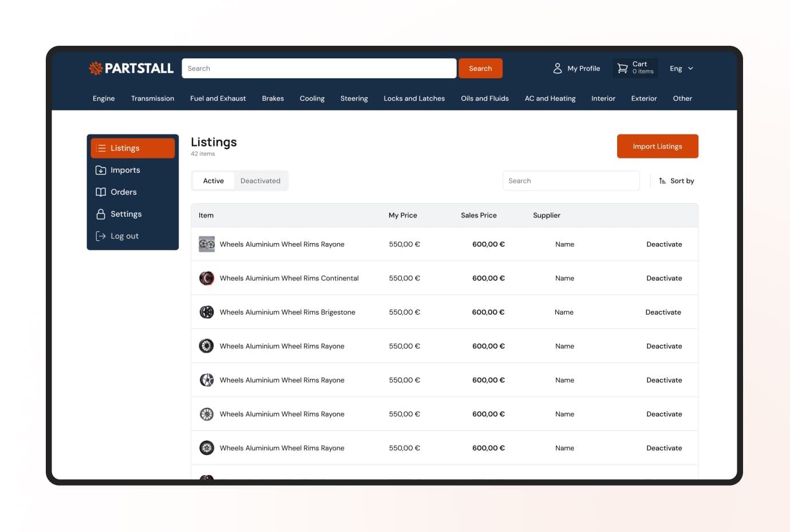Image resolution: width=790 pixels, height=532 pixels.
Task: Switch to the Active tab
Action: pyautogui.click(x=214, y=181)
